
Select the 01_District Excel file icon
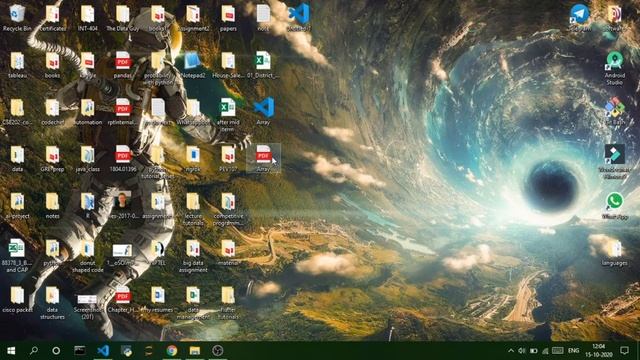point(263,65)
